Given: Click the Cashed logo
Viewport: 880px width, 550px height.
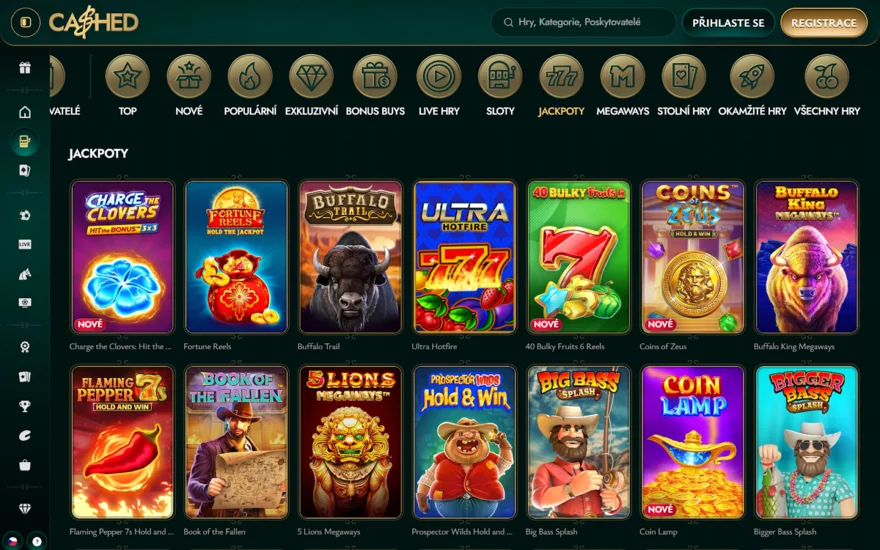Looking at the screenshot, I should 93,22.
